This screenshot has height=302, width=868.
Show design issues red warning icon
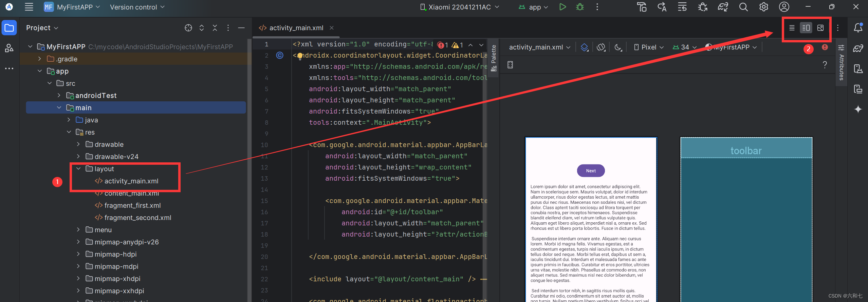pyautogui.click(x=825, y=47)
